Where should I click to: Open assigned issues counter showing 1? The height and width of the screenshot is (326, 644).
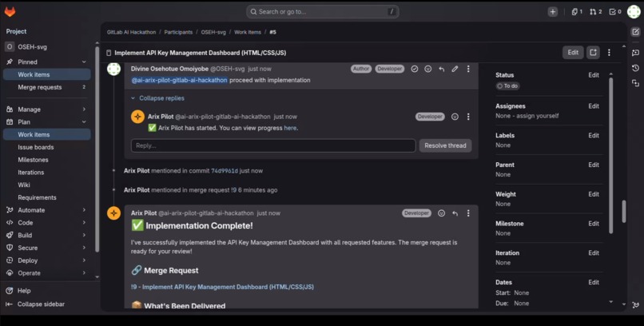tap(577, 12)
